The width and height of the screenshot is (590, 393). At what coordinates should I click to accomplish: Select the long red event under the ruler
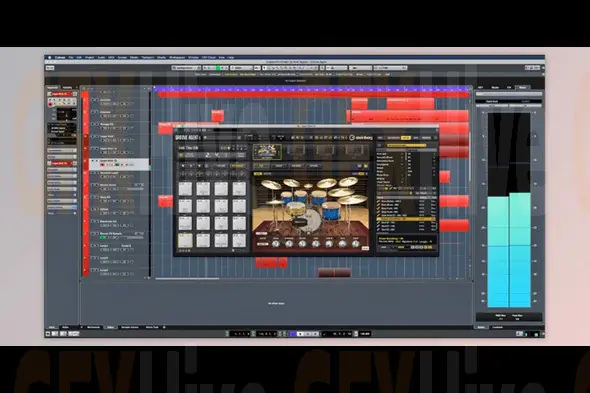pyautogui.click(x=313, y=95)
